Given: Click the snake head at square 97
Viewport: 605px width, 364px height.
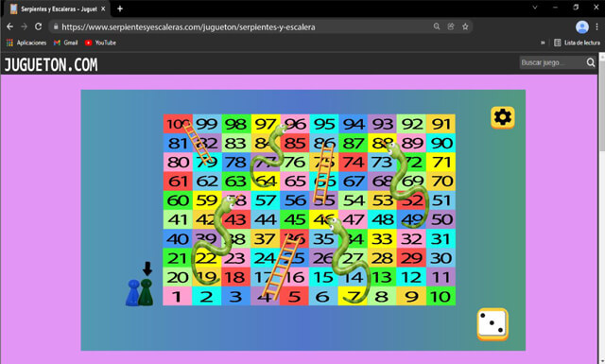Looking at the screenshot, I should [x=283, y=130].
